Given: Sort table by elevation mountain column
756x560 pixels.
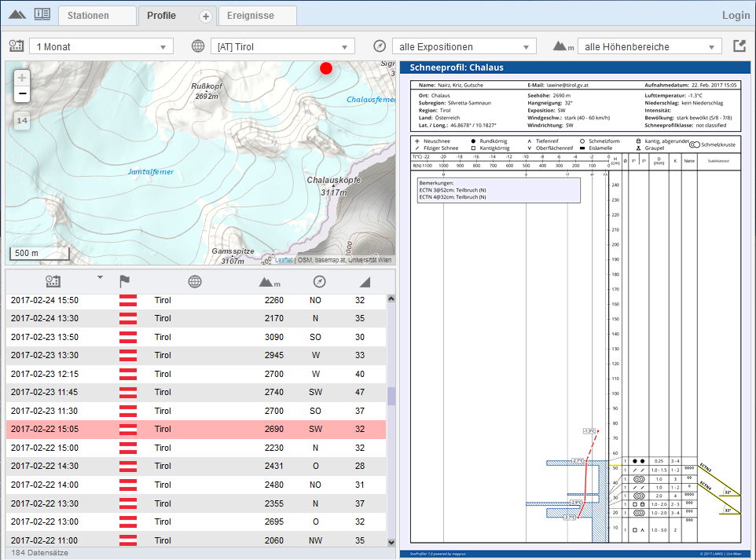Looking at the screenshot, I should click(x=269, y=282).
